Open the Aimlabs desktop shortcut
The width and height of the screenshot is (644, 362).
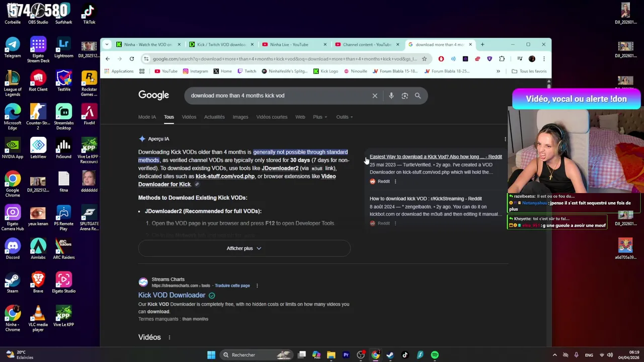coord(38,249)
